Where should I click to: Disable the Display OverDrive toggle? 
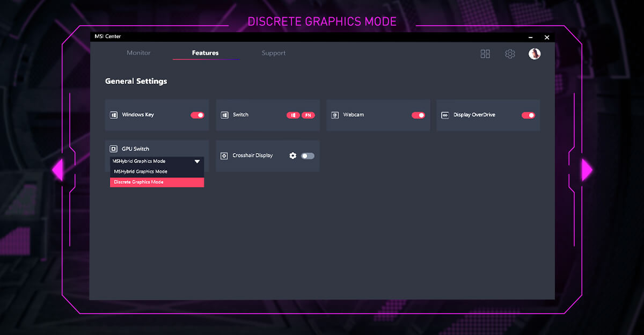tap(529, 115)
